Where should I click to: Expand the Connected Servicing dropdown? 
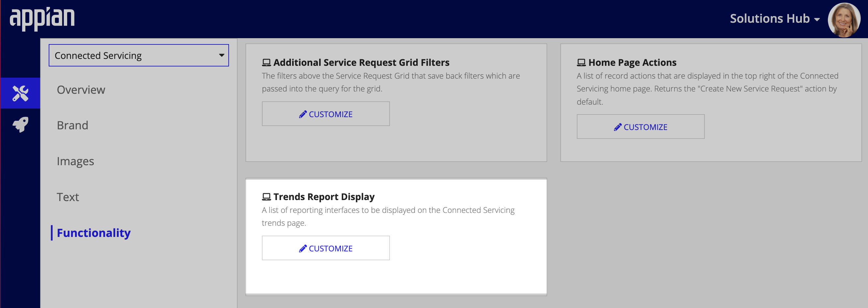click(x=139, y=55)
